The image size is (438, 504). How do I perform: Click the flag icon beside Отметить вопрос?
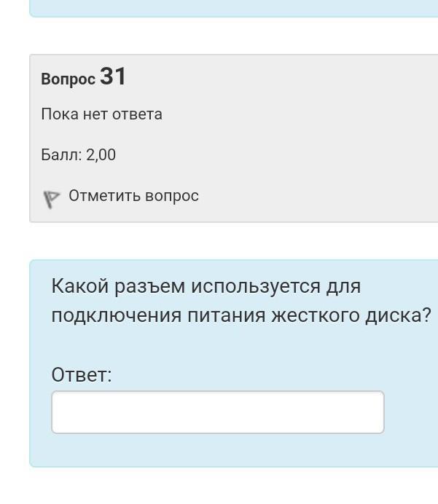click(x=51, y=198)
